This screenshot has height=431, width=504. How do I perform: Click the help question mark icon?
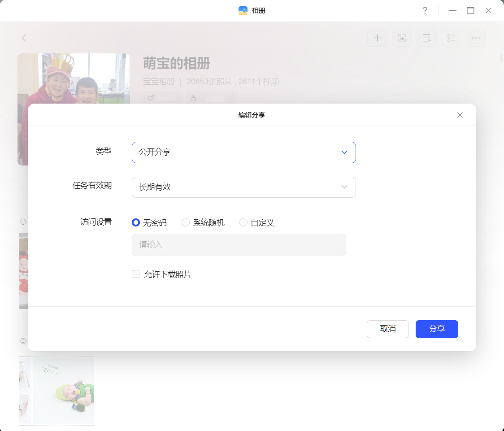425,11
